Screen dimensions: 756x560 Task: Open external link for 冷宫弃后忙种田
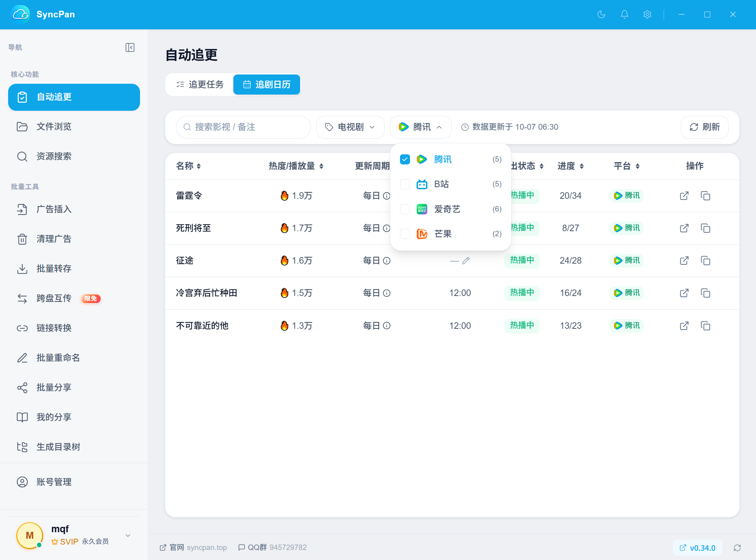coord(684,293)
